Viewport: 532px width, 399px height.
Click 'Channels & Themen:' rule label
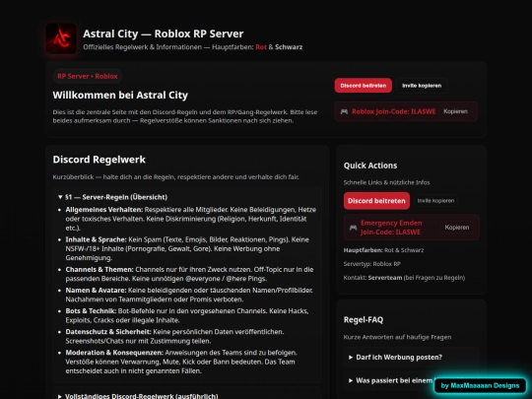(x=100, y=270)
